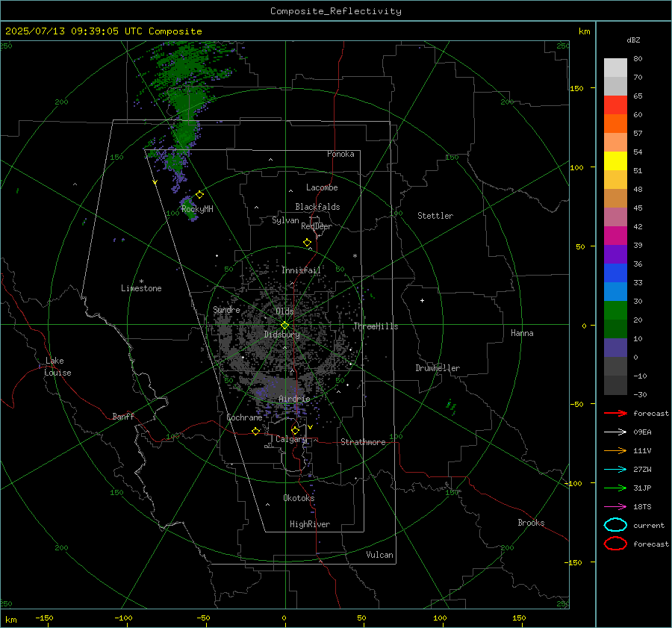Click the green 31JP arrow icon

point(615,488)
